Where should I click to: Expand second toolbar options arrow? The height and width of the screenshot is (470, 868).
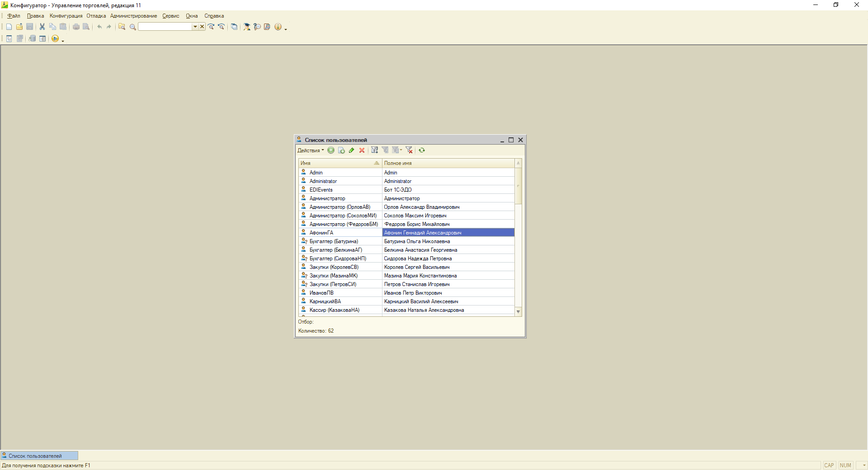pyautogui.click(x=63, y=41)
